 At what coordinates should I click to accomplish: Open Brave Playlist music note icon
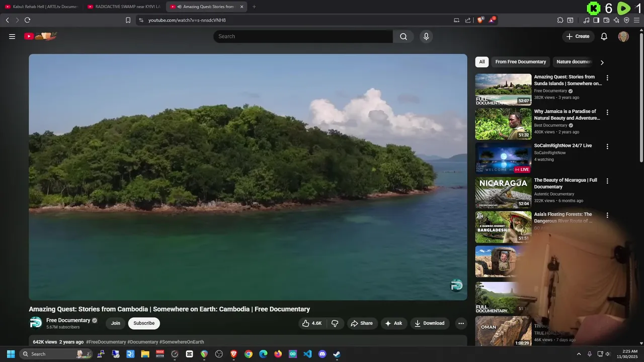(586, 20)
